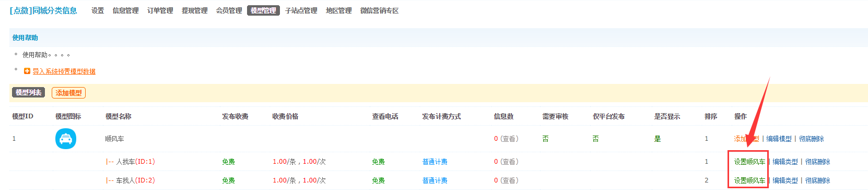Open 普通计费 link in 人找车 row
The width and height of the screenshot is (868, 195).
point(435,162)
